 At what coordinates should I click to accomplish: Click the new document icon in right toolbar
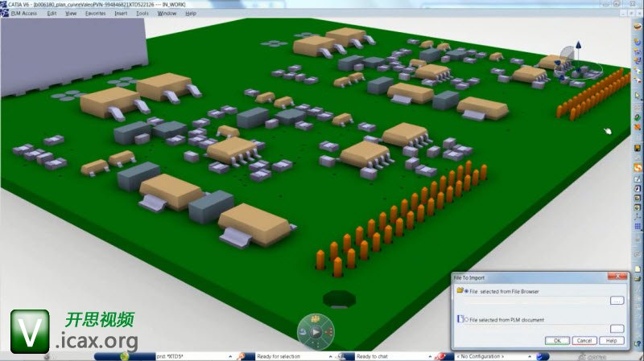638,269
